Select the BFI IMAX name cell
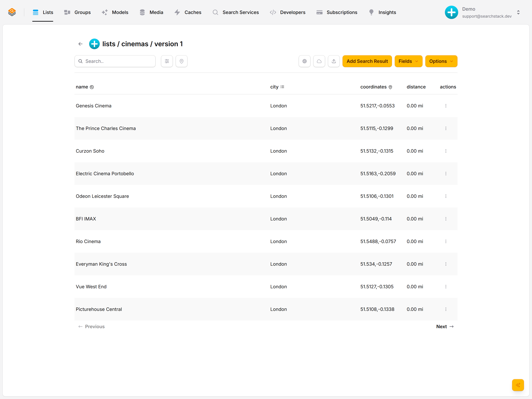The width and height of the screenshot is (532, 399). coord(86,219)
